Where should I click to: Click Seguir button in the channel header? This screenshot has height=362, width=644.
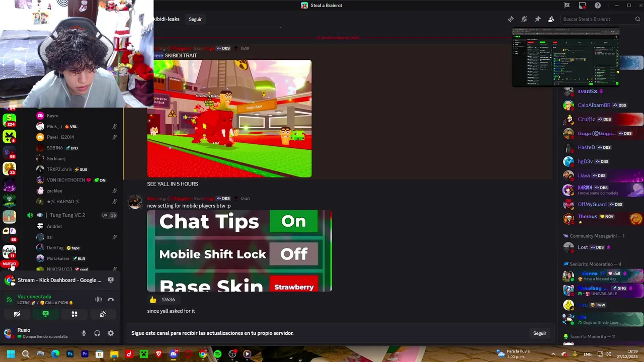(x=195, y=19)
